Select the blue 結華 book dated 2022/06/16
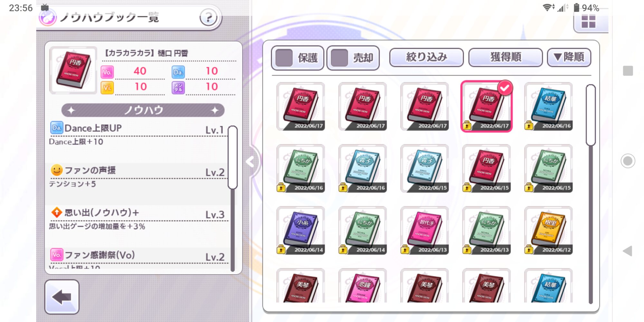 tap(548, 106)
